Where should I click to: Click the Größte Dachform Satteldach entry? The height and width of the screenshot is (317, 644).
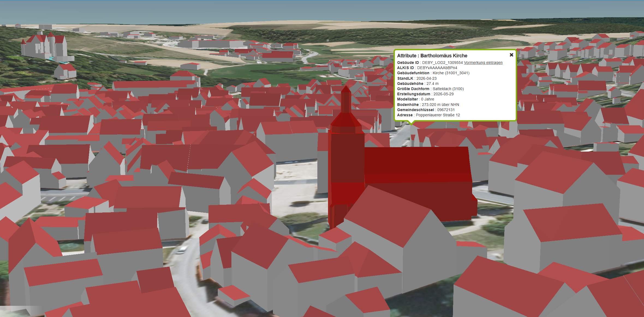[x=430, y=89]
